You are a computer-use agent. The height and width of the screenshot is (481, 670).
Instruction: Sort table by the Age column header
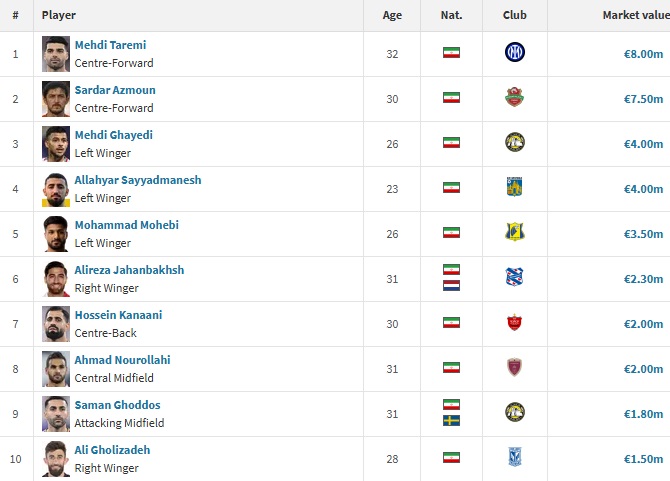point(392,15)
